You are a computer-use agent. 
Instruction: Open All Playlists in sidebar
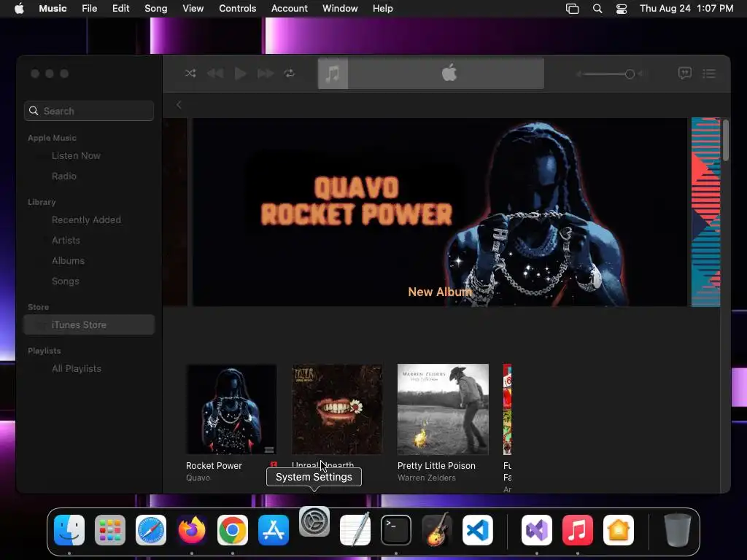(x=76, y=368)
